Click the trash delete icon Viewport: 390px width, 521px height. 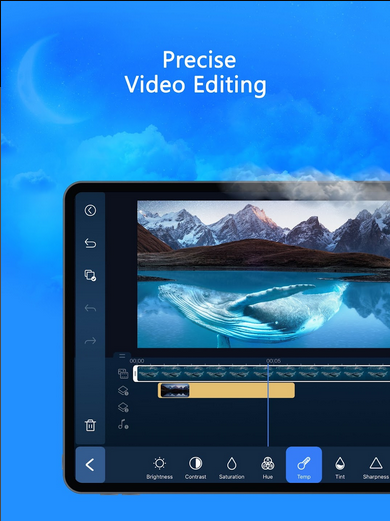(90, 425)
